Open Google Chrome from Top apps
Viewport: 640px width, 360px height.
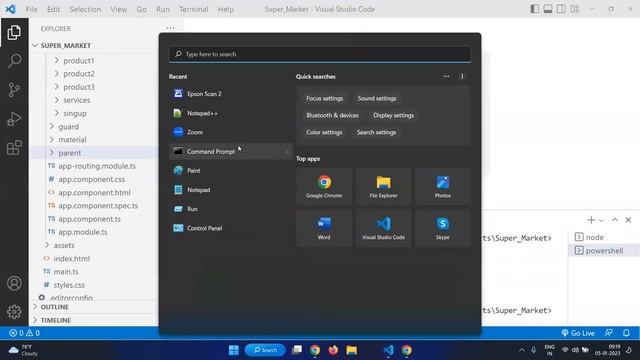(x=324, y=187)
